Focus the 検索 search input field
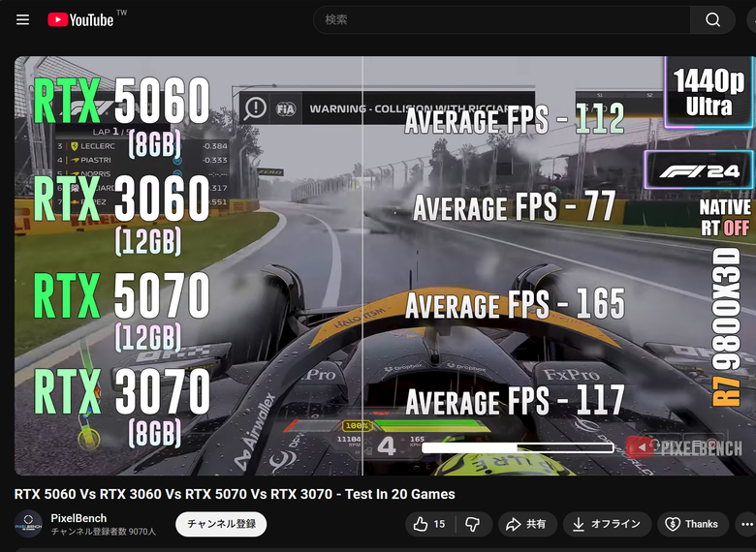 tap(502, 19)
